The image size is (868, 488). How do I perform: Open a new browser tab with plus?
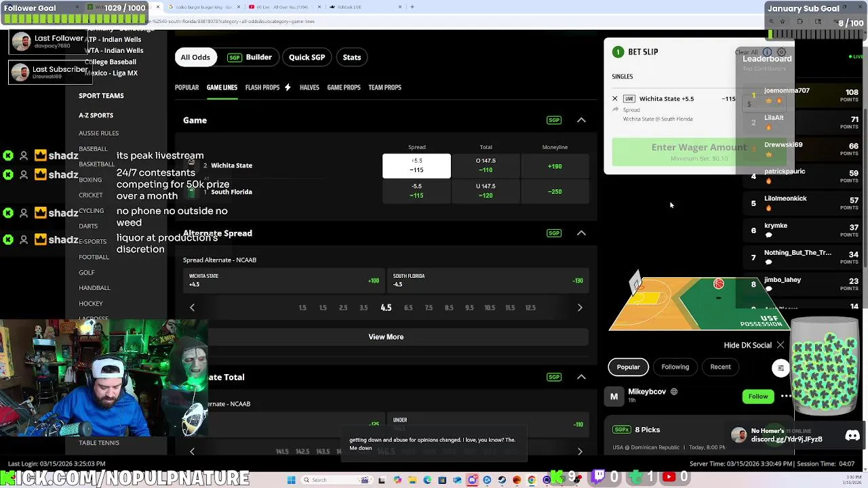(412, 7)
